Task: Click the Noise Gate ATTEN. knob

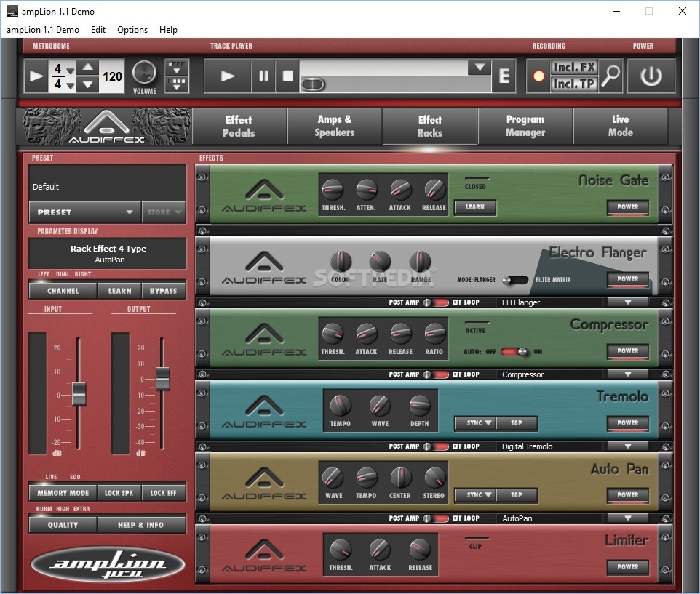Action: 367,190
